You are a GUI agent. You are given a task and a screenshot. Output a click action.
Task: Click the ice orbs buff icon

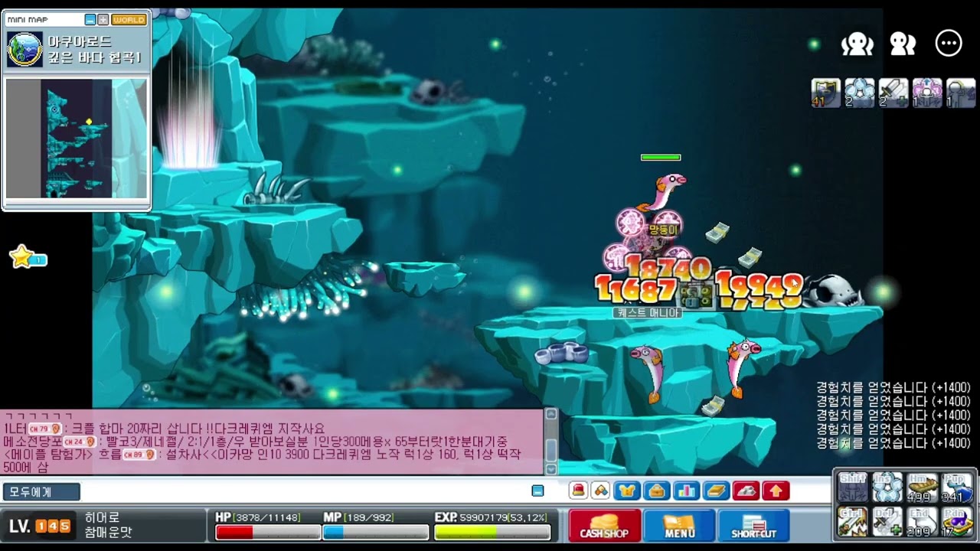[x=860, y=93]
